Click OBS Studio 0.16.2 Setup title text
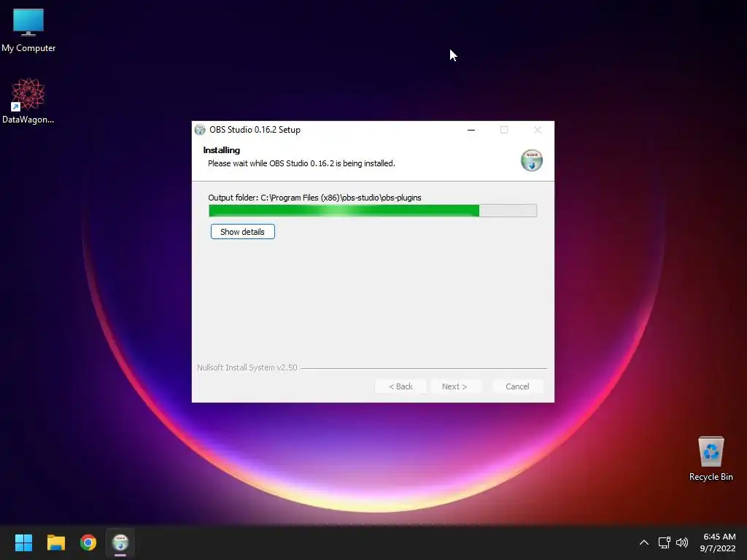This screenshot has width=747, height=560. 255,130
